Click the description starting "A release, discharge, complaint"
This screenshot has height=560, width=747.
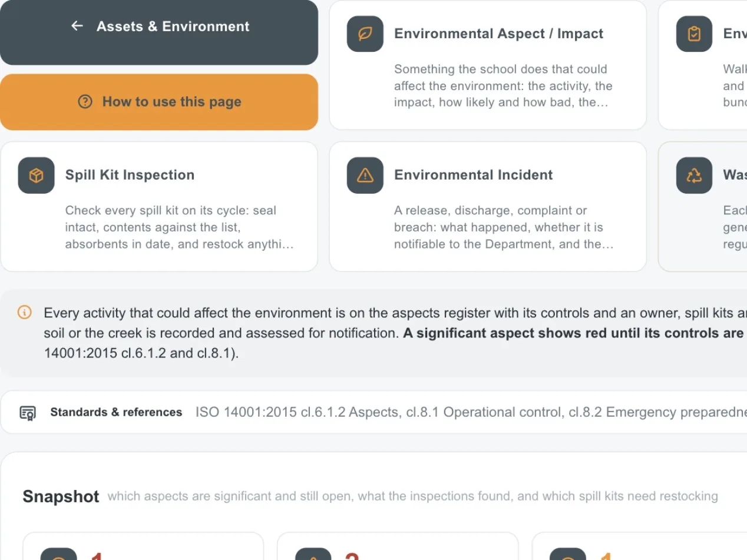(x=504, y=227)
